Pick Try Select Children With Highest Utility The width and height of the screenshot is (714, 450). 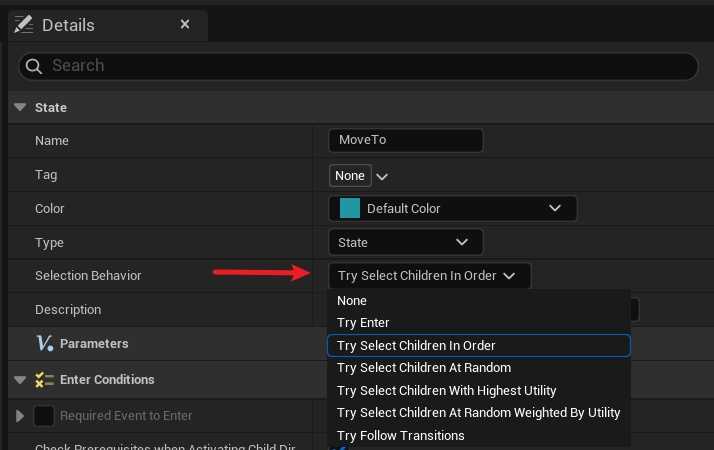446,390
